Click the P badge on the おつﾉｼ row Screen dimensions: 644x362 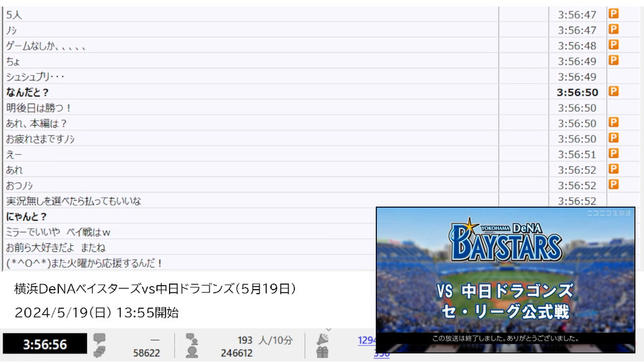click(x=613, y=185)
